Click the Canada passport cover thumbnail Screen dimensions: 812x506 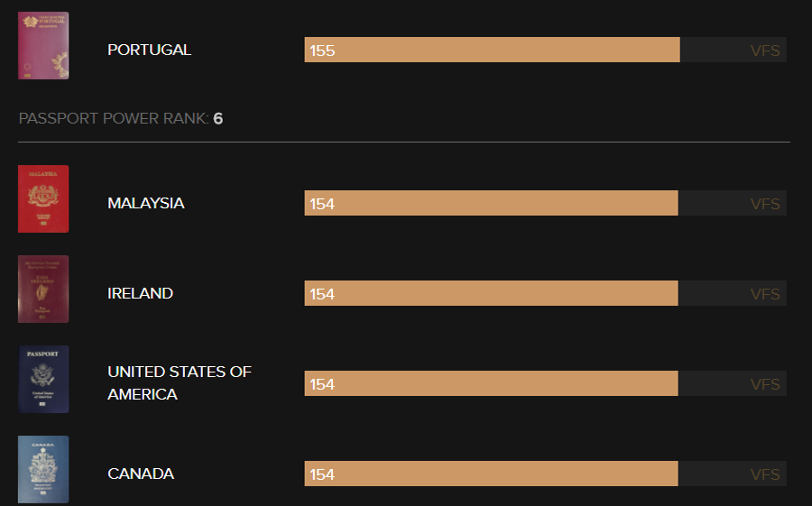coord(43,469)
